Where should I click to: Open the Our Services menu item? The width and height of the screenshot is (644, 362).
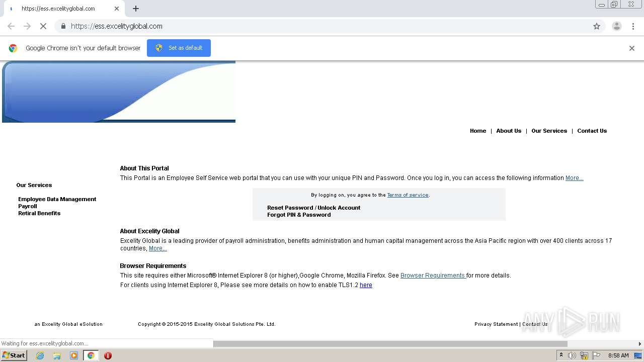(x=549, y=131)
